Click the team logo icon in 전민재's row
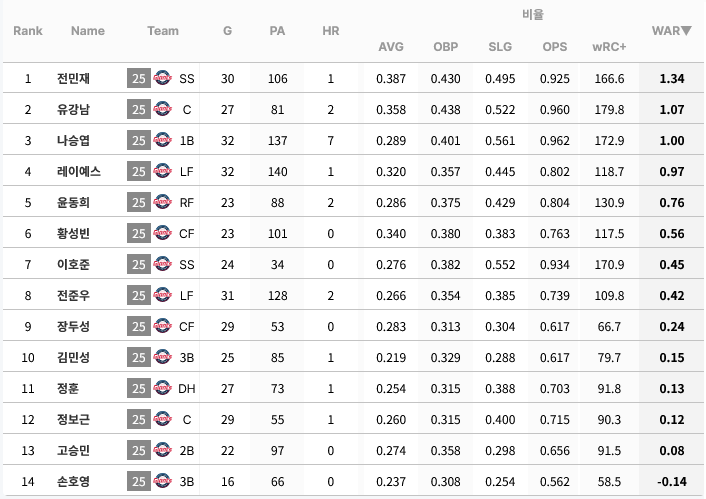This screenshot has width=706, height=499. tap(162, 78)
